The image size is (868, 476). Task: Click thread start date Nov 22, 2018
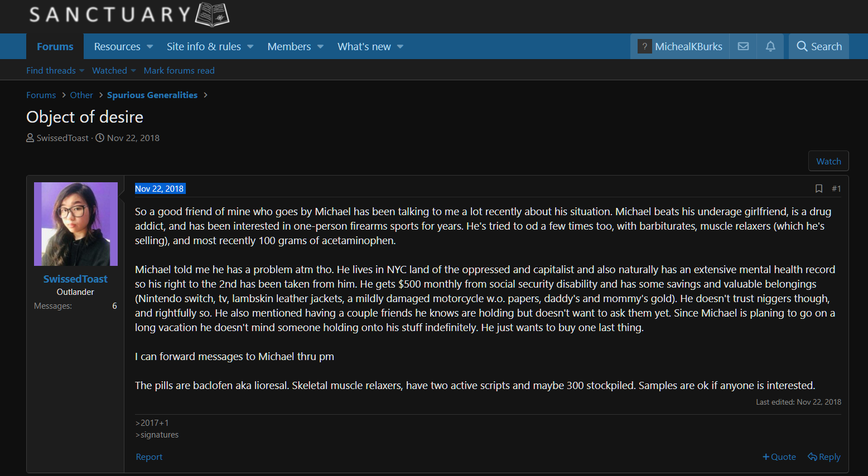[133, 138]
